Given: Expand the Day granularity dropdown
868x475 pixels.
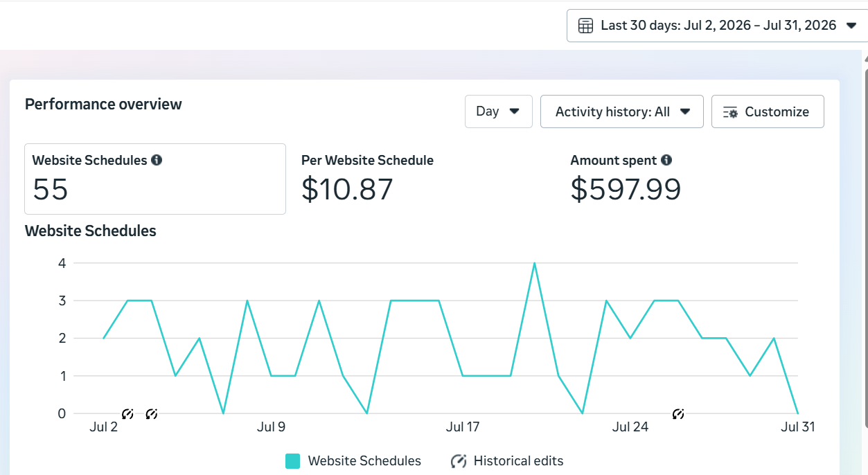Looking at the screenshot, I should coord(499,111).
